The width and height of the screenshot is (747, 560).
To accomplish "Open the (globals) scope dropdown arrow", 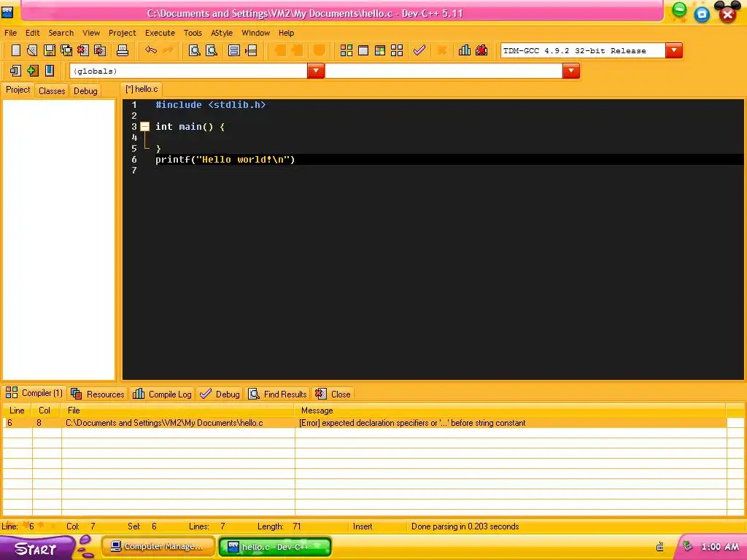I will 316,71.
